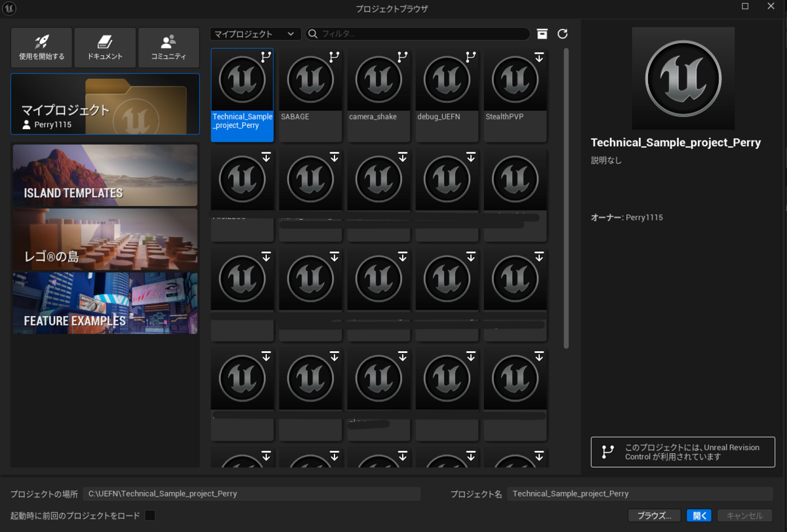Image resolution: width=787 pixels, height=532 pixels.
Task: Click download arrow on StealthPVP tile
Action: tap(539, 57)
